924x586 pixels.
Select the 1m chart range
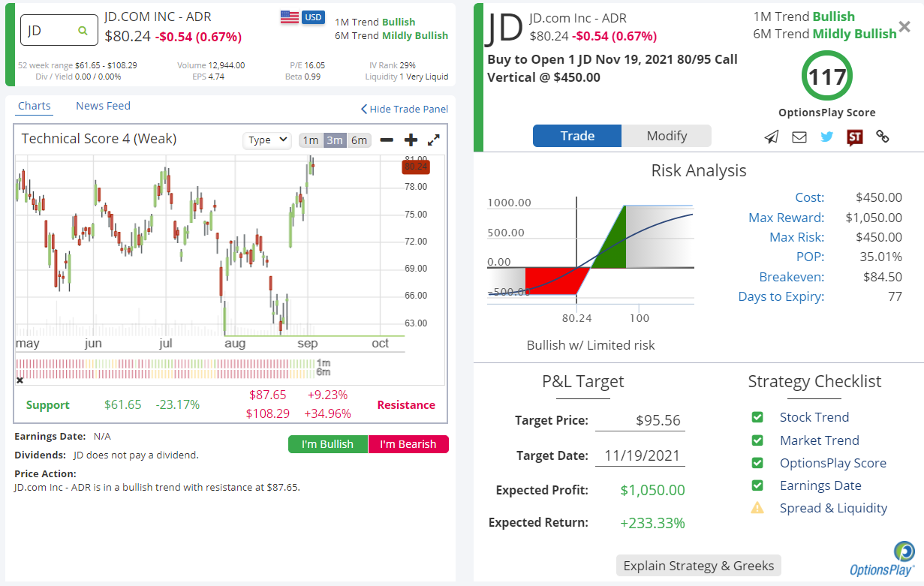point(310,140)
